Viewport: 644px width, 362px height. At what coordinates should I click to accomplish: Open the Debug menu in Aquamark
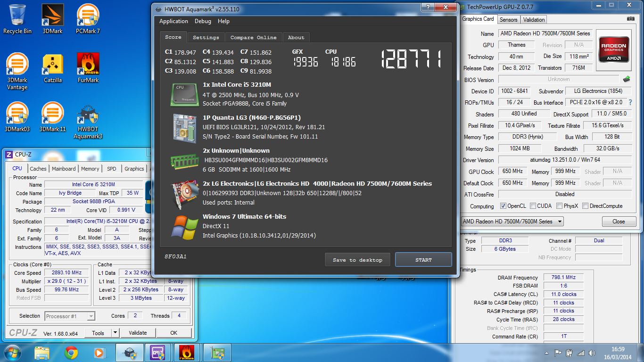coord(203,21)
